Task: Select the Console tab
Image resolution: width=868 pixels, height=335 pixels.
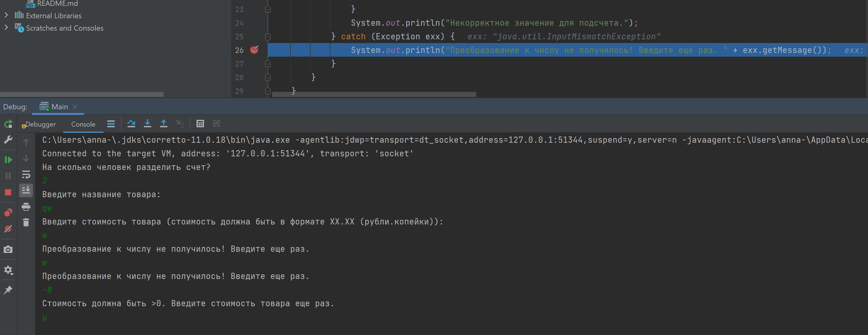Action: (83, 124)
